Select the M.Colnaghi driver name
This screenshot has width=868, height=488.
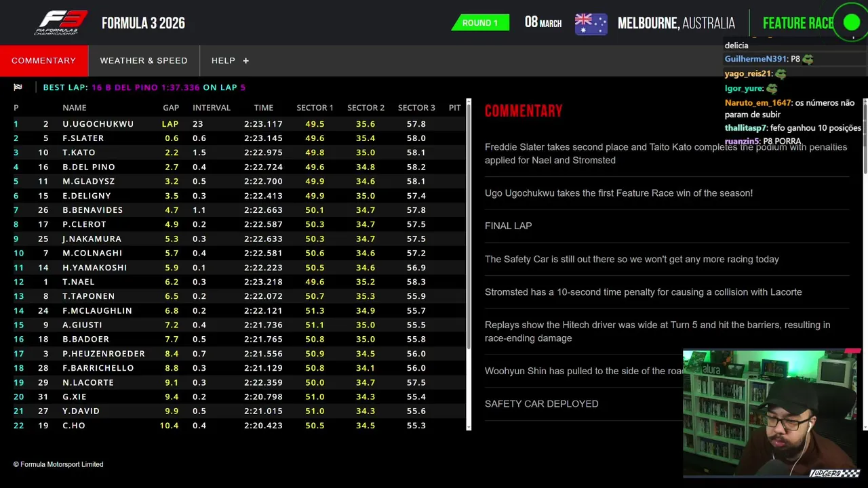93,253
